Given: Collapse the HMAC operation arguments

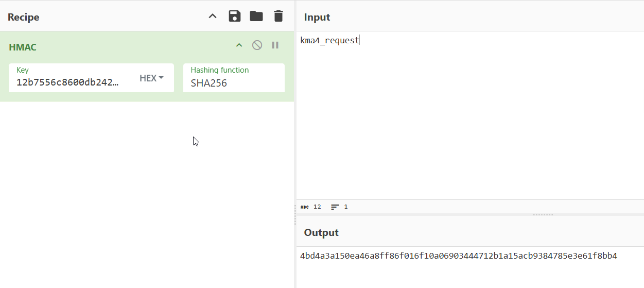Looking at the screenshot, I should [x=239, y=45].
